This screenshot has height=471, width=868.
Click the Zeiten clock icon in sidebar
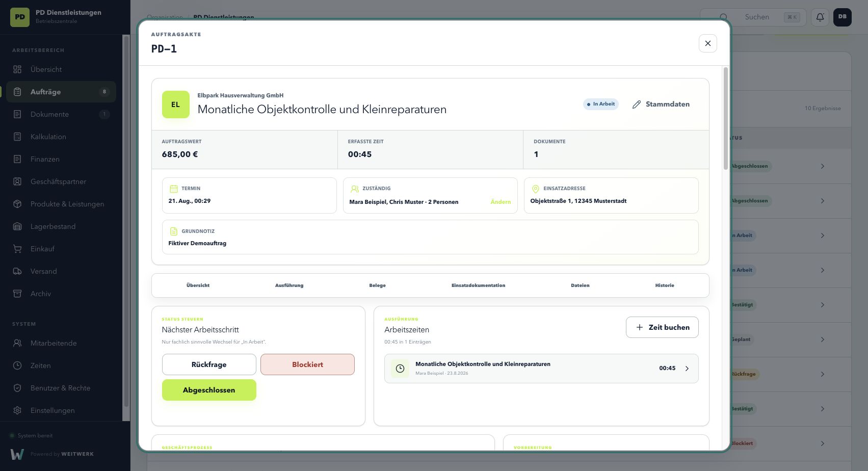[x=17, y=365]
